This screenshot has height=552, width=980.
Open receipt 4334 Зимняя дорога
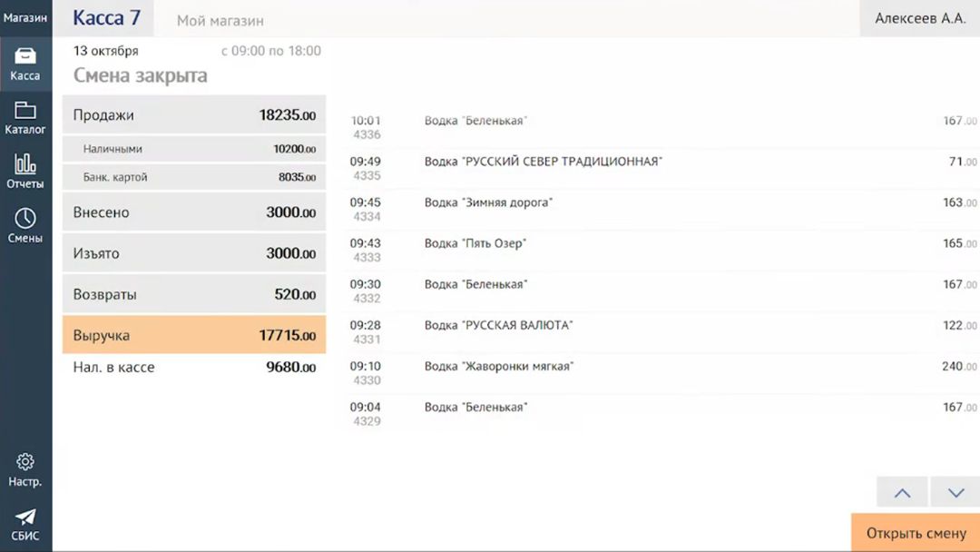pos(660,209)
